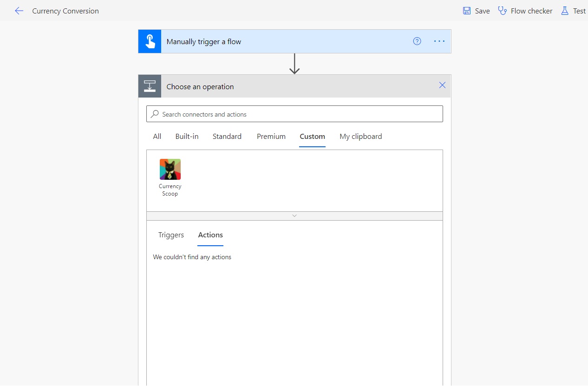Open help for the Manually trigger a flow step

pos(417,41)
